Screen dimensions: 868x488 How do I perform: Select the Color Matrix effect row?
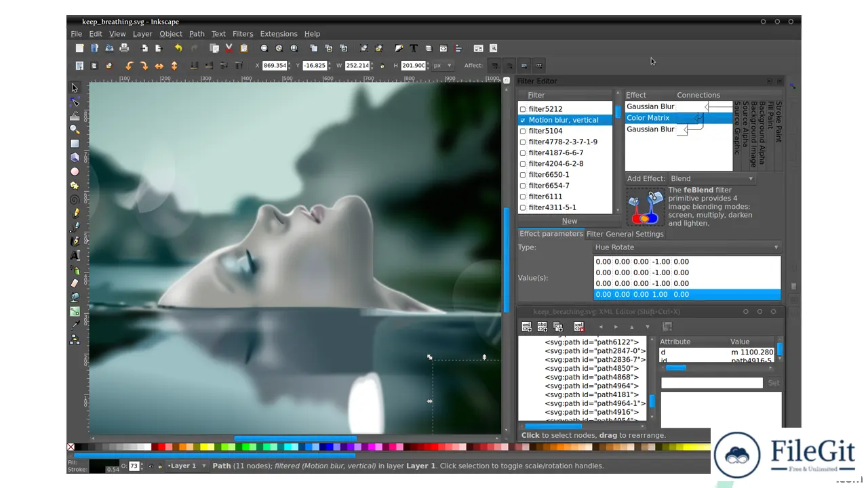pos(679,118)
